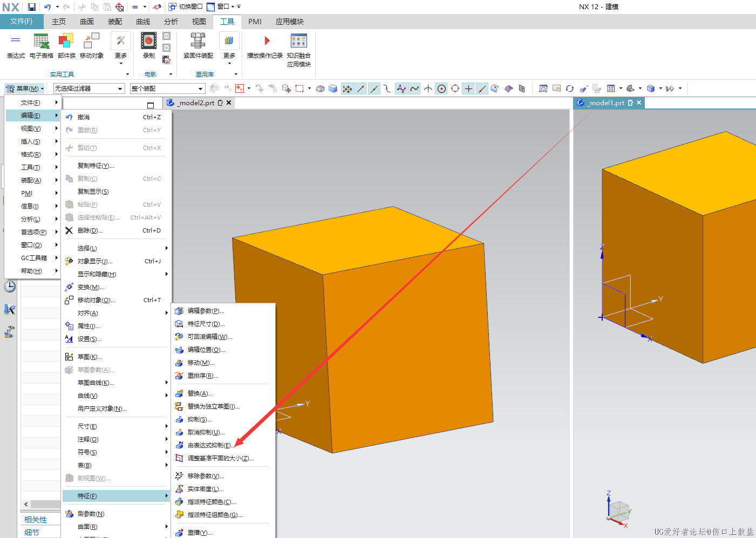Screen dimensions: 756x538
Task: Switch to the 曲面 ribbon tab
Action: pyautogui.click(x=87, y=22)
